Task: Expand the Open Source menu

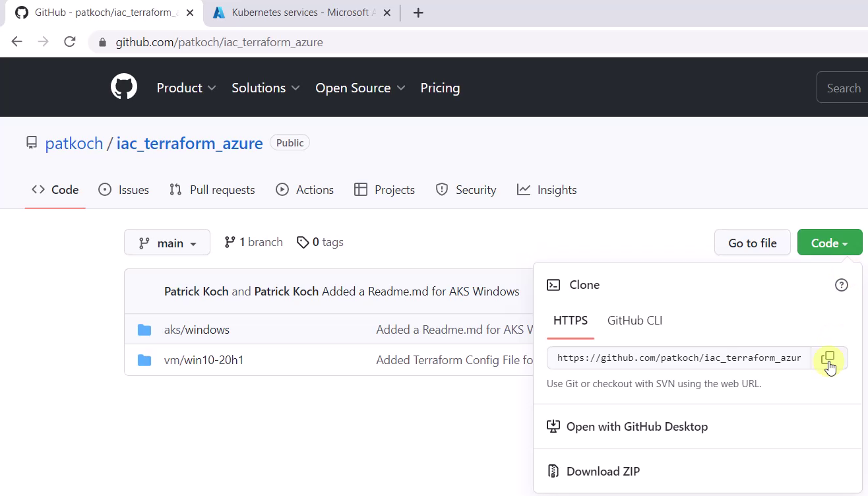Action: pos(360,88)
